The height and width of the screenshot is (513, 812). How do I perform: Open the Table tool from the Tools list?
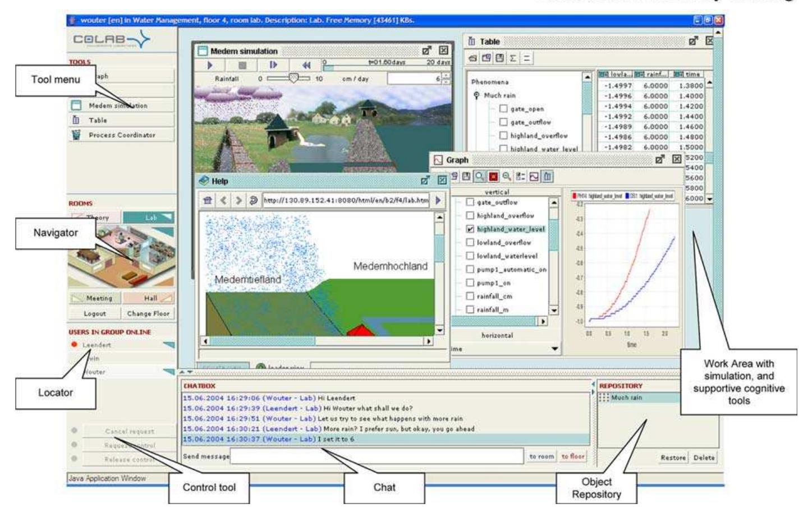coord(121,121)
